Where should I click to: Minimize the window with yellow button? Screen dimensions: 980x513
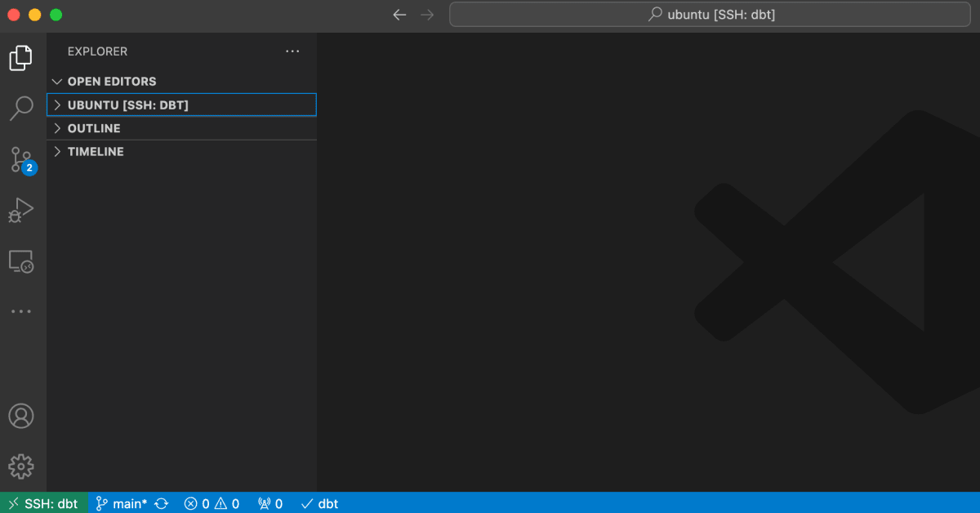(35, 15)
